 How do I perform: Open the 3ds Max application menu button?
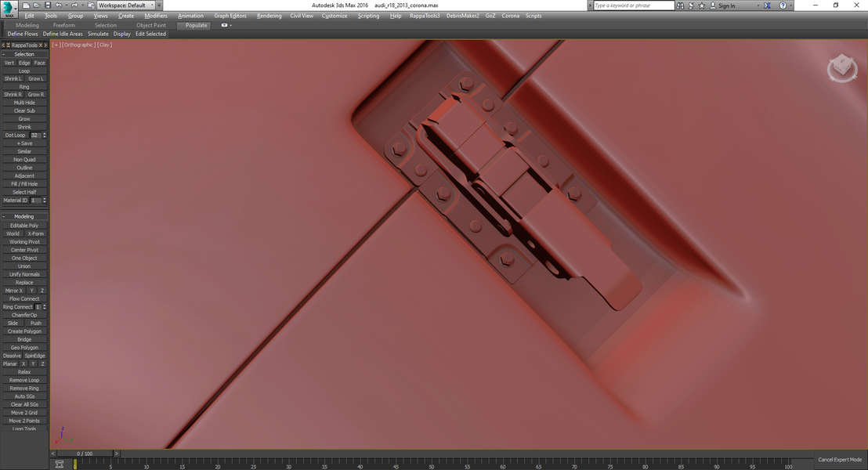(x=9, y=9)
